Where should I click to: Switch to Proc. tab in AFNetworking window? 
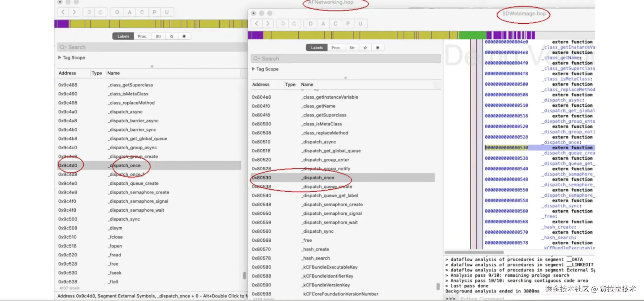142,36
